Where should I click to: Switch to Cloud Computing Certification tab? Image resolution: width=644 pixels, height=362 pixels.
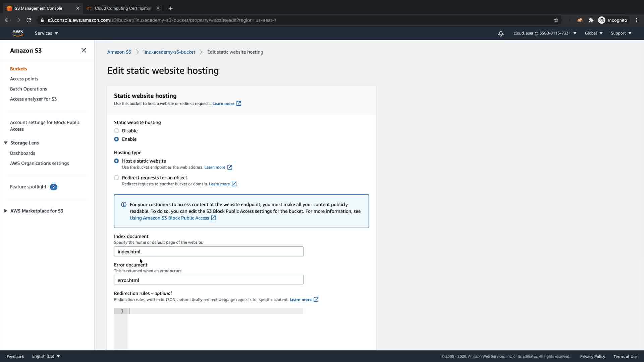click(x=123, y=8)
